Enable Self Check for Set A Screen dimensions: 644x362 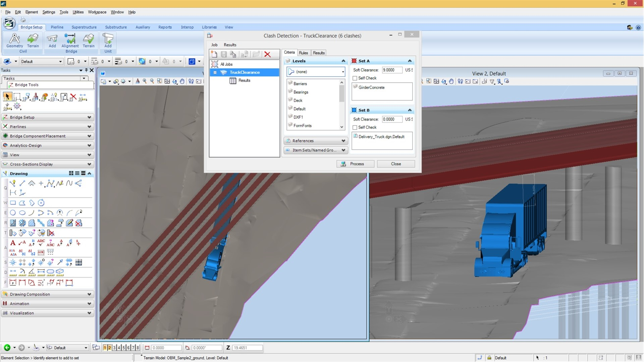(355, 78)
